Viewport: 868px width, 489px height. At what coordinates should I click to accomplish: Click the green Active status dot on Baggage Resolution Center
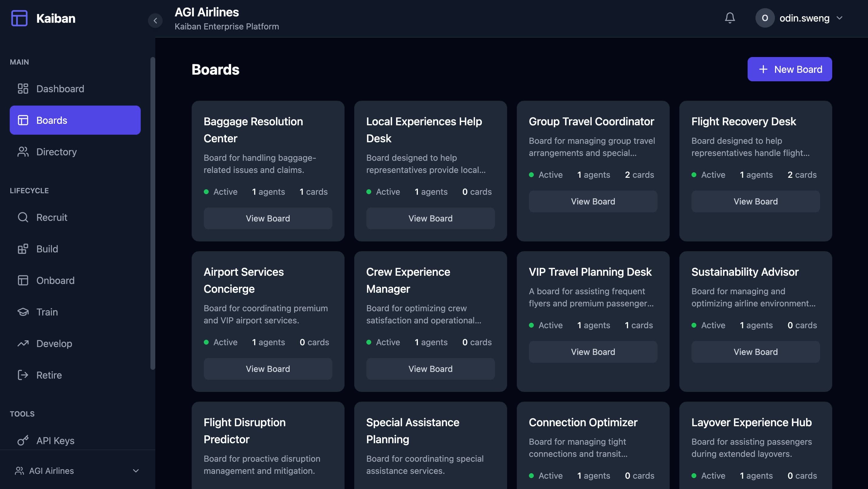[206, 192]
